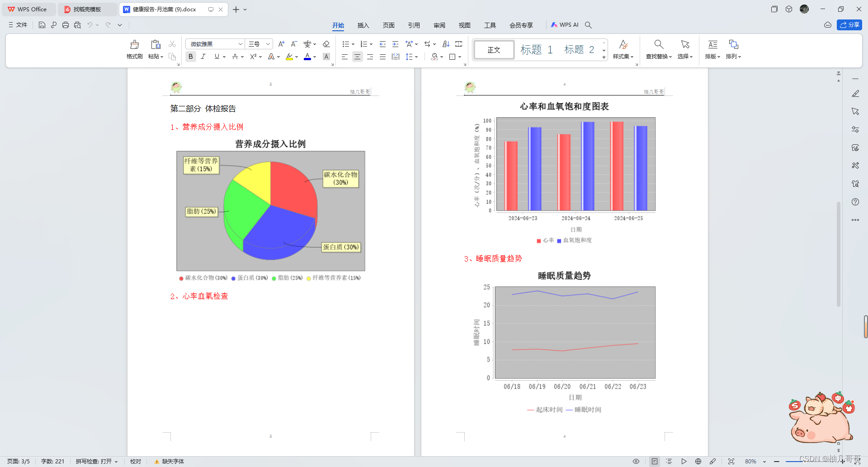Screen dimensions: 868x467
Task: Click the focus frame icon in status bar
Action: tap(731, 461)
